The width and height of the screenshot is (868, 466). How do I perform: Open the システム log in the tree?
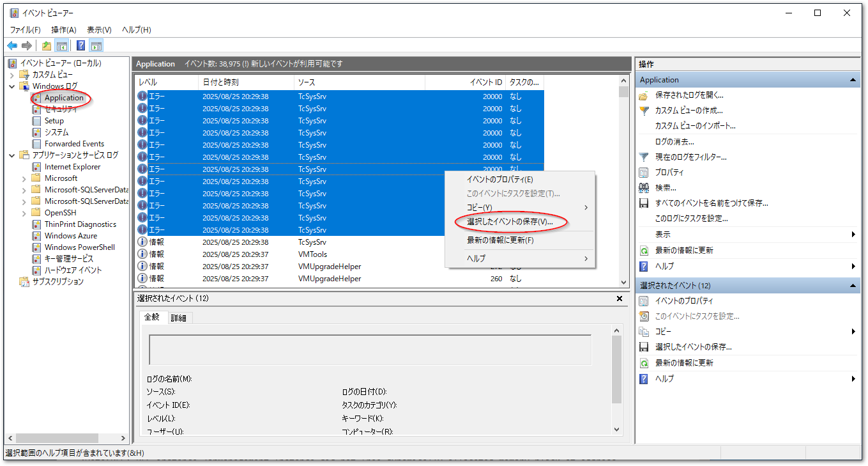[56, 132]
